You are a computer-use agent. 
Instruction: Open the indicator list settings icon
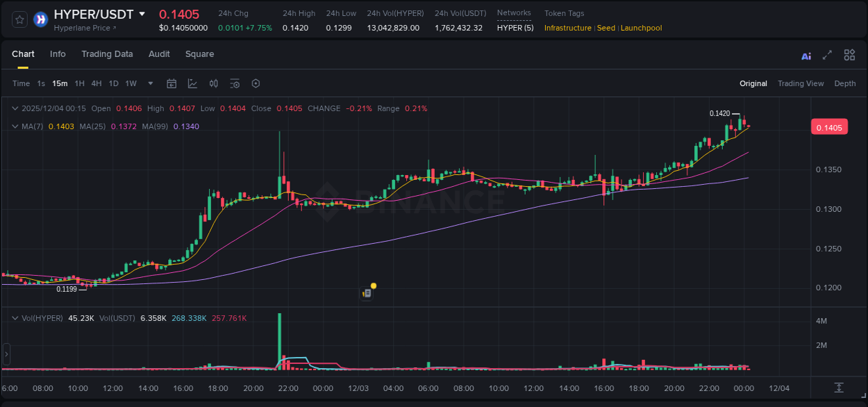(235, 83)
